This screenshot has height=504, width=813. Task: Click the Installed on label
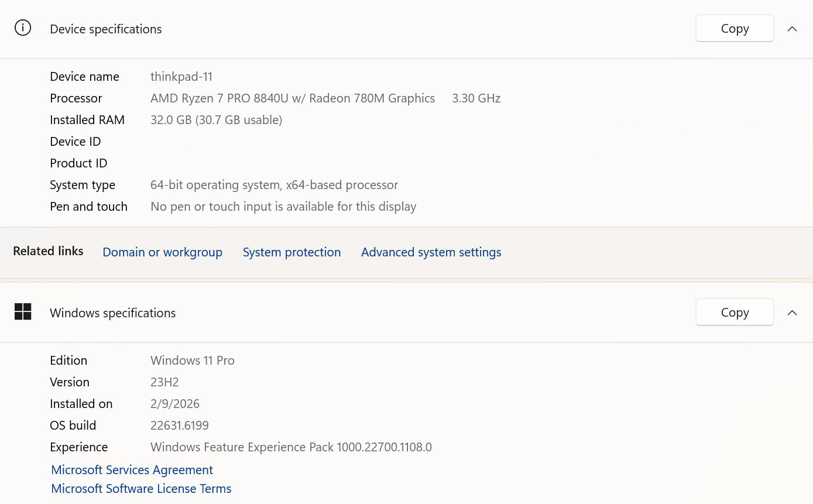tap(81, 403)
